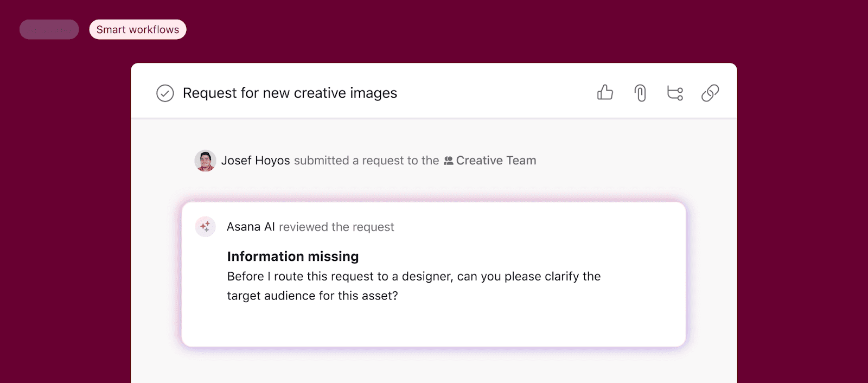Click the task title 'Request for new creative images'

(290, 93)
